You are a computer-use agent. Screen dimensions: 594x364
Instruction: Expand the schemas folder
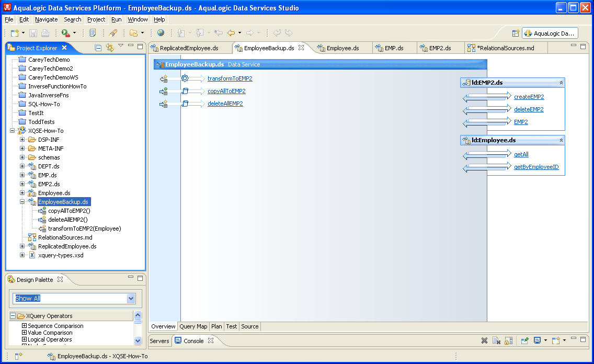[22, 157]
